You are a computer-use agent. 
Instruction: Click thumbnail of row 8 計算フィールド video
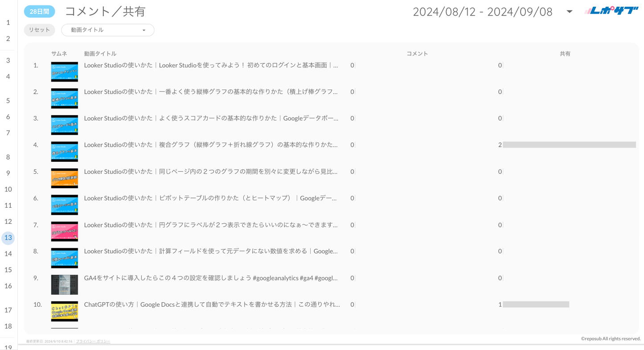tap(65, 258)
